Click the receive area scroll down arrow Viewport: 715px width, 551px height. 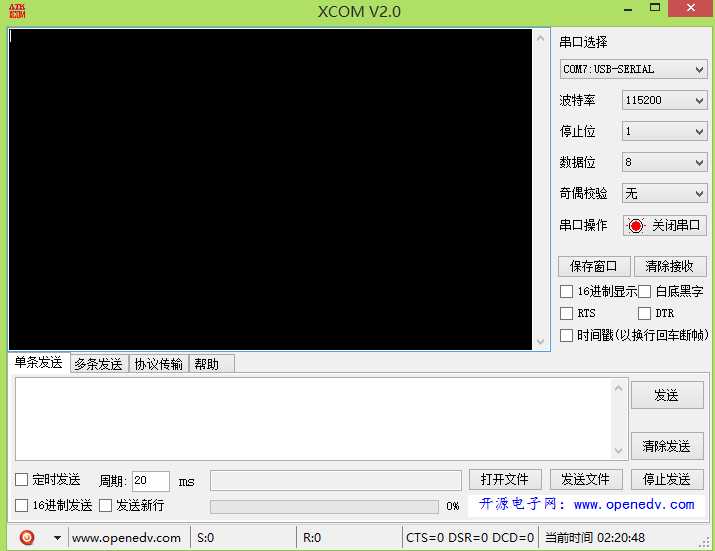[x=541, y=341]
